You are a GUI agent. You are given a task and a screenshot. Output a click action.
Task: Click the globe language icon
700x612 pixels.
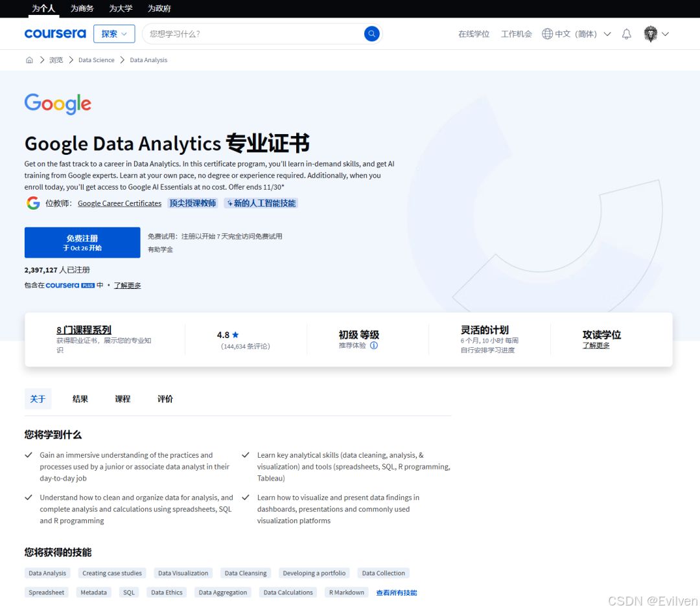tap(547, 34)
